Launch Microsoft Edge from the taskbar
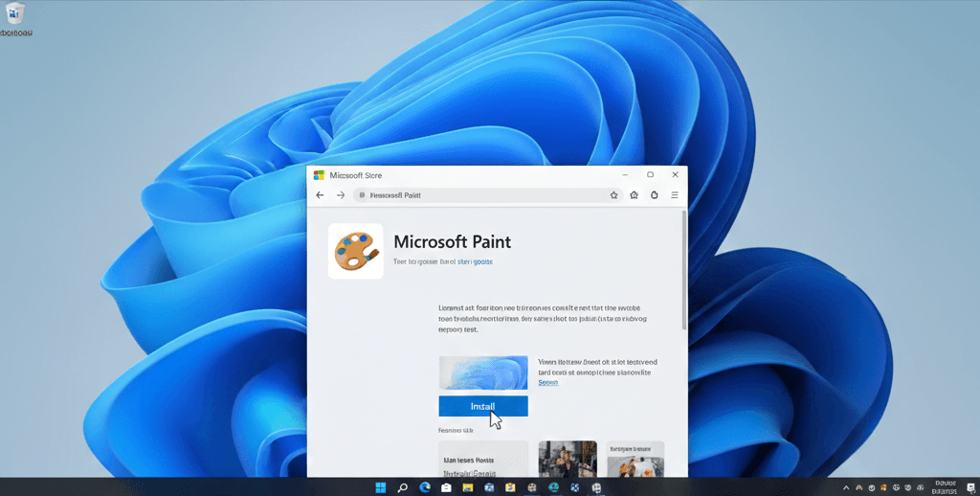This screenshot has width=980, height=496. click(x=425, y=487)
